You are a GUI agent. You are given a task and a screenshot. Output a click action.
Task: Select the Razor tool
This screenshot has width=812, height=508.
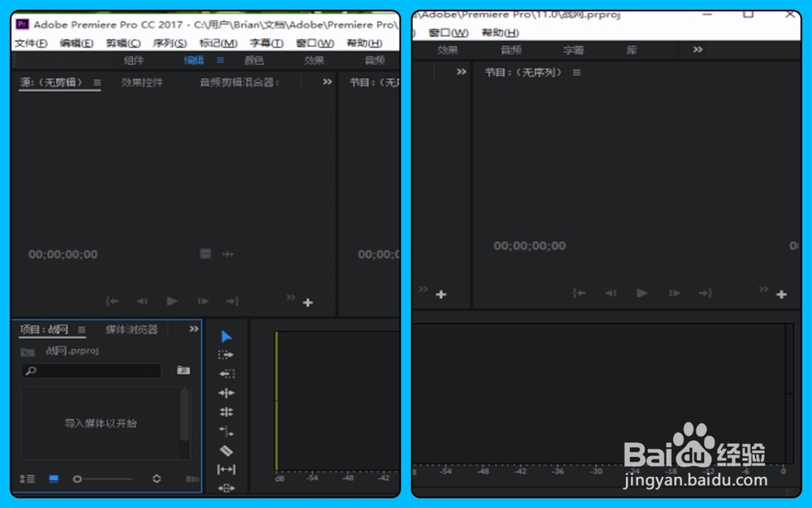pyautogui.click(x=227, y=450)
